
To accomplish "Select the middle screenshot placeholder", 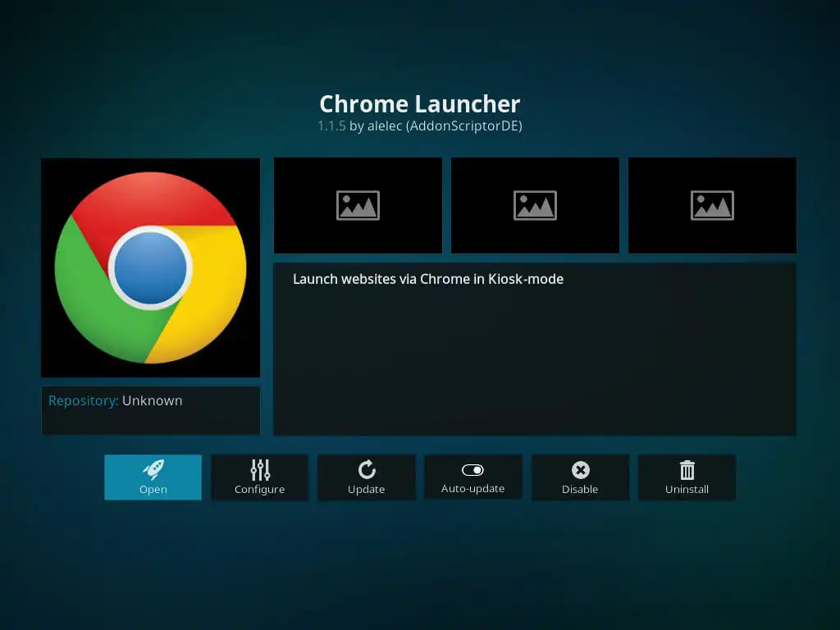I will pyautogui.click(x=535, y=205).
